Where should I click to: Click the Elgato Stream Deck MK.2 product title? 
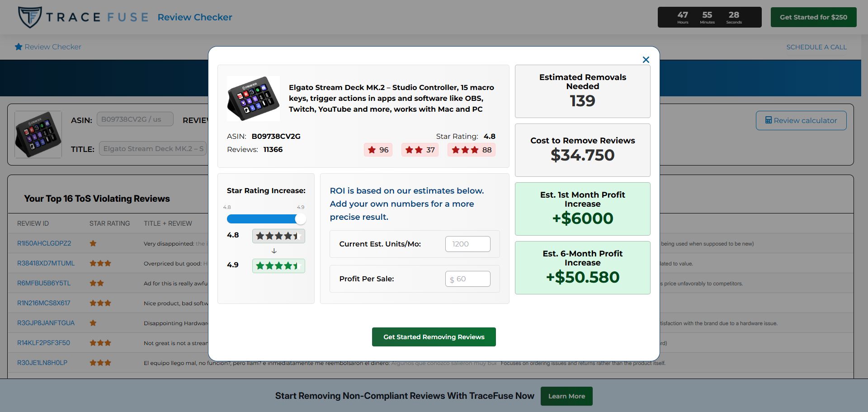point(392,98)
